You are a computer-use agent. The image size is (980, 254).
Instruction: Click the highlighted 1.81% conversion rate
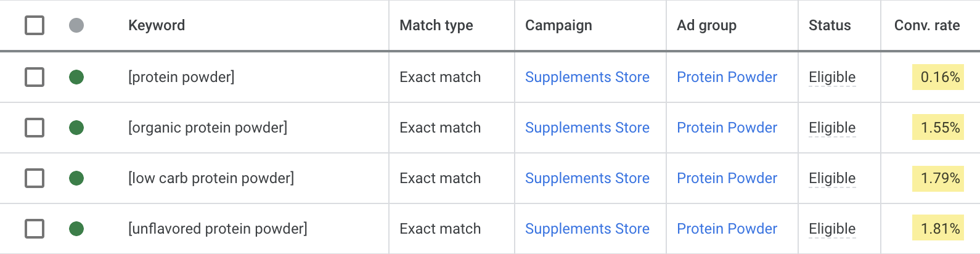pos(940,229)
